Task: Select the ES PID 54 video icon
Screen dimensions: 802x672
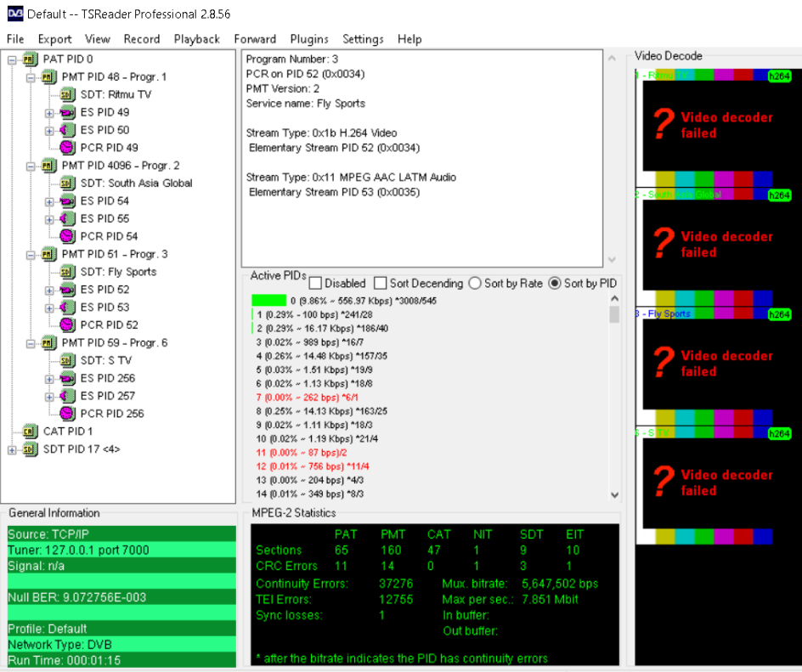Action: [x=67, y=201]
